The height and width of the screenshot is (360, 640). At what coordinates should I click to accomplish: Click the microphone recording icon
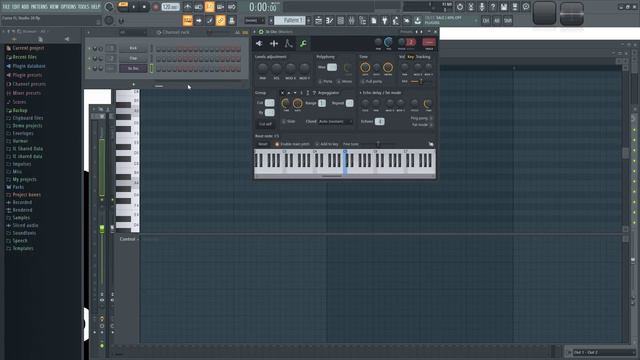click(x=482, y=7)
